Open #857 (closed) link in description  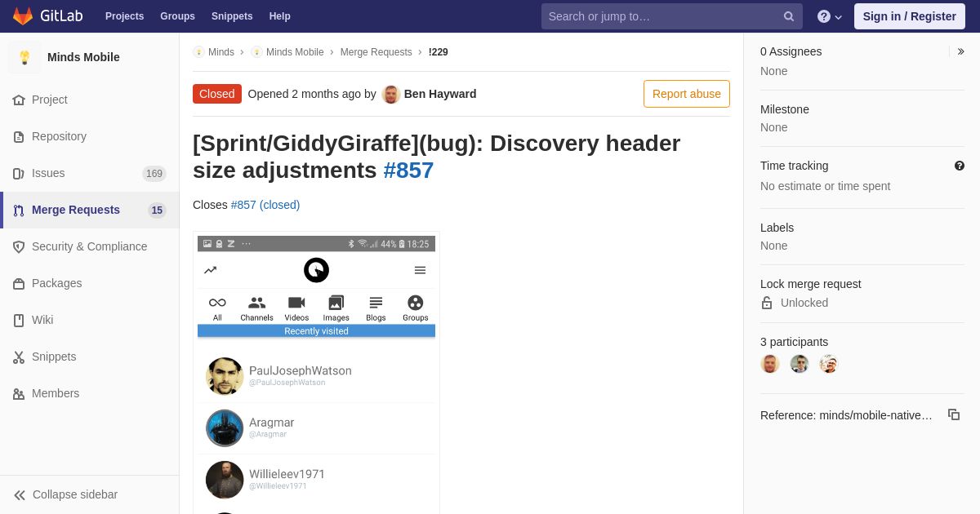tap(265, 205)
